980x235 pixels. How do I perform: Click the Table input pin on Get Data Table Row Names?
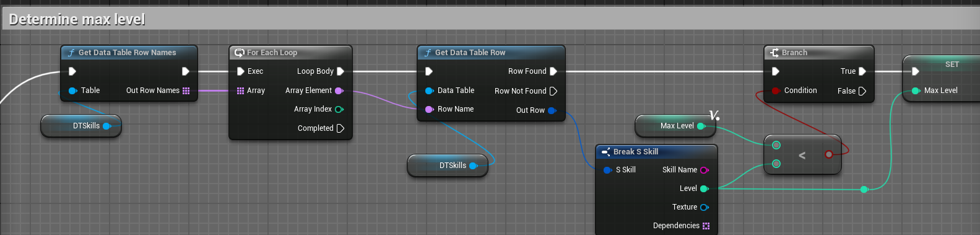click(72, 91)
